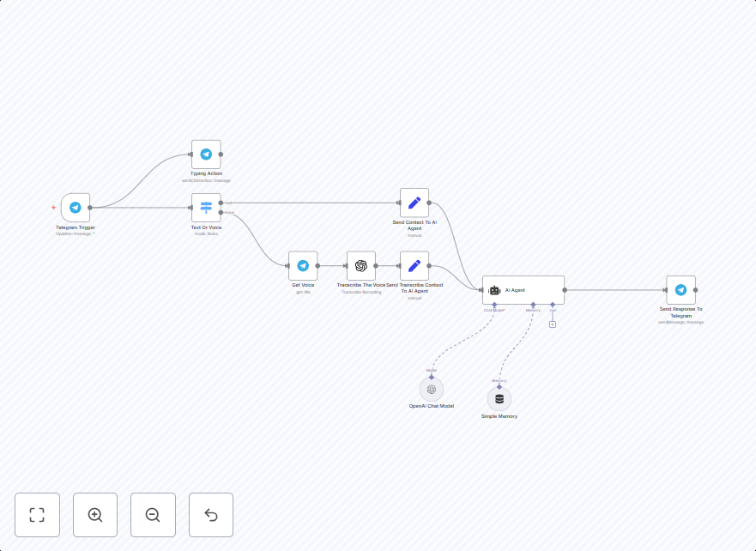Viewport: 756px width, 551px height.
Task: Click the Simple Memory top Memory connector
Action: [x=499, y=387]
